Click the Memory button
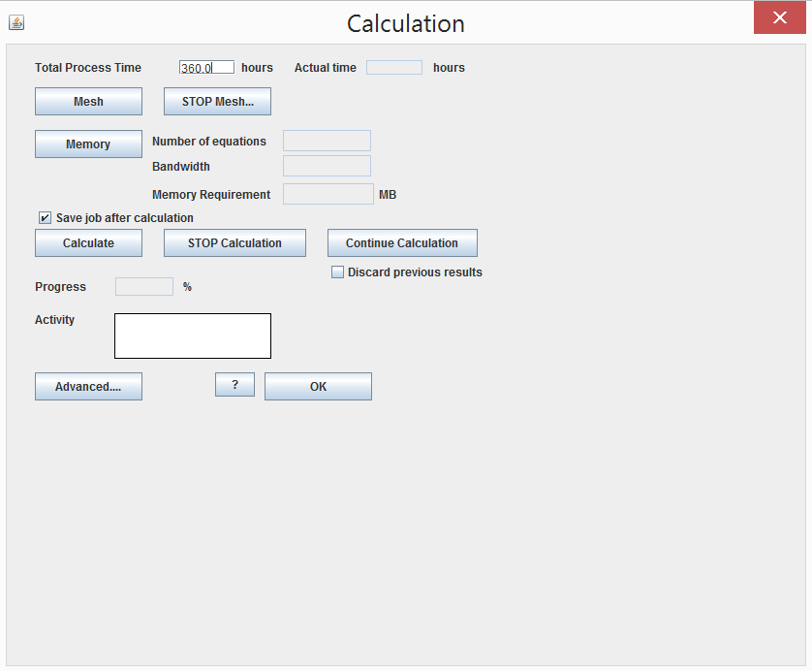The width and height of the screenshot is (812, 671). tap(88, 144)
